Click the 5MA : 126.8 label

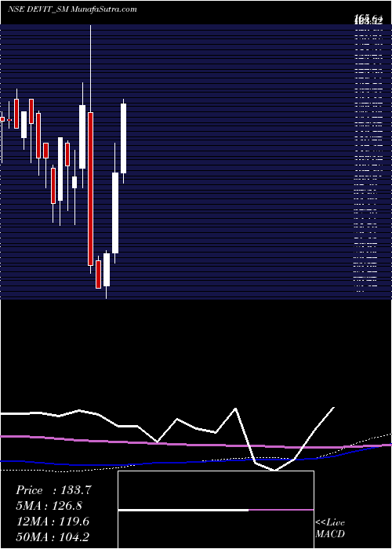click(x=50, y=506)
